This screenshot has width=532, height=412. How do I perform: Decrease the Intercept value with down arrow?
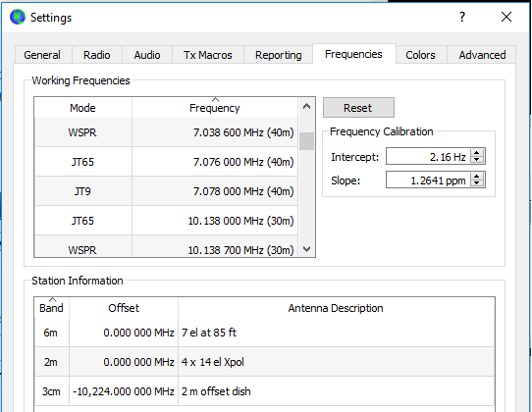point(477,160)
